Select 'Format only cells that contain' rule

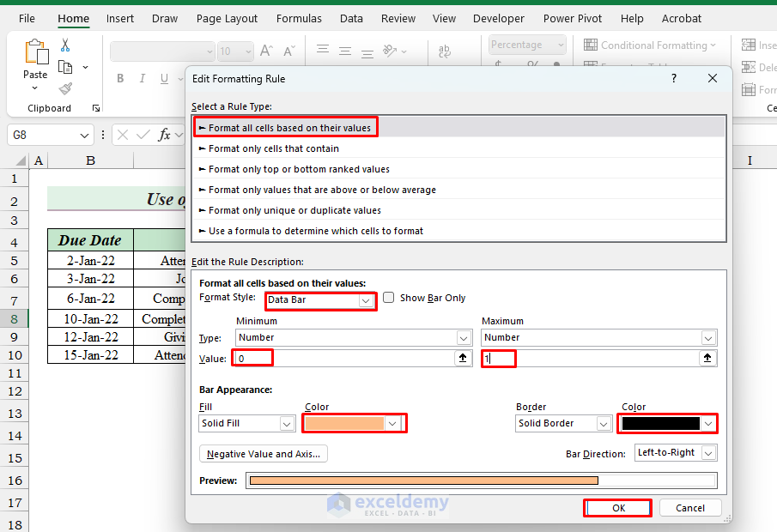(x=458, y=148)
